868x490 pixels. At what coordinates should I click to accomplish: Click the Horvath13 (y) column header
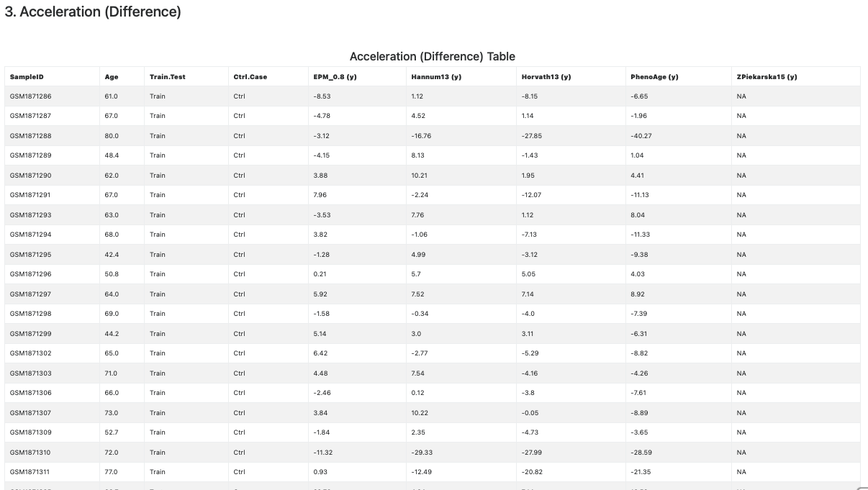(x=546, y=77)
